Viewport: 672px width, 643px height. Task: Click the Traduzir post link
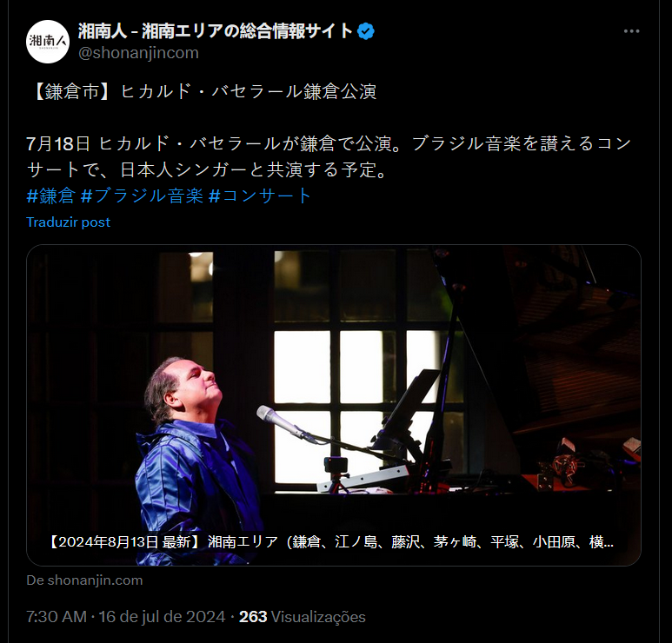(x=68, y=222)
